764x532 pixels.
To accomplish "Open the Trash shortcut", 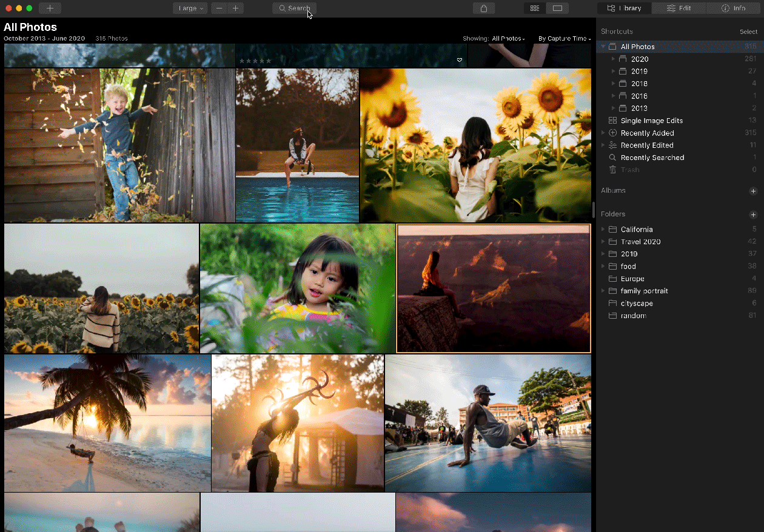I will click(629, 170).
